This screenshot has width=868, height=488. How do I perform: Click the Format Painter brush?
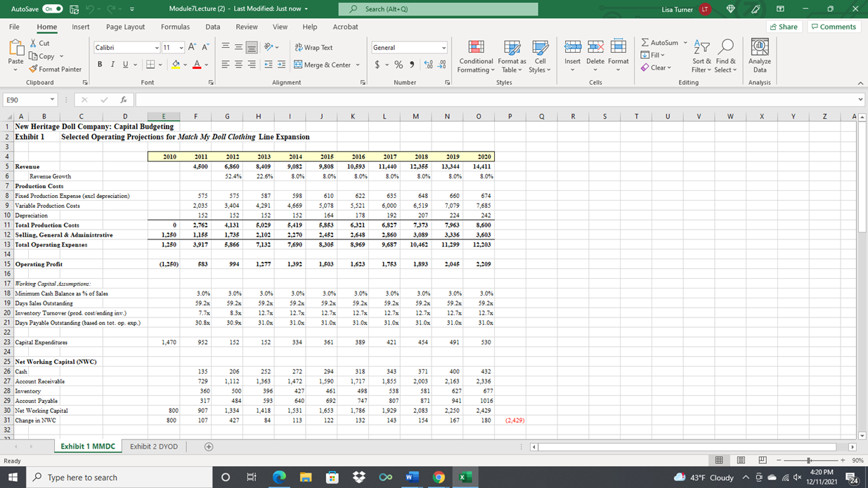point(34,69)
